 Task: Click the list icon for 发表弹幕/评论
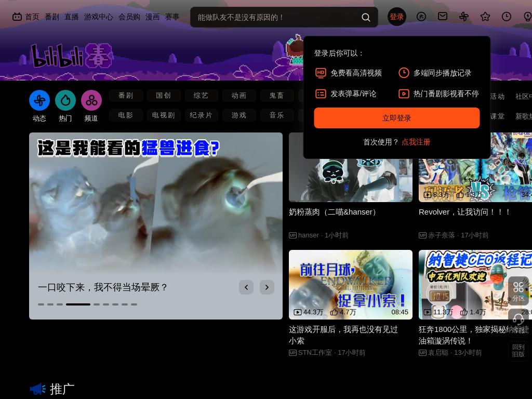(x=321, y=94)
